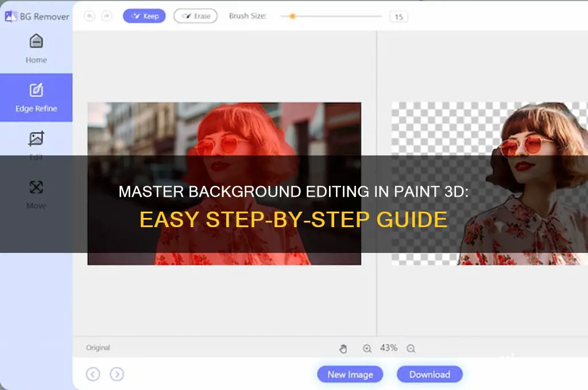The height and width of the screenshot is (390, 588).
Task: Click the 43% zoom level text
Action: coord(389,348)
